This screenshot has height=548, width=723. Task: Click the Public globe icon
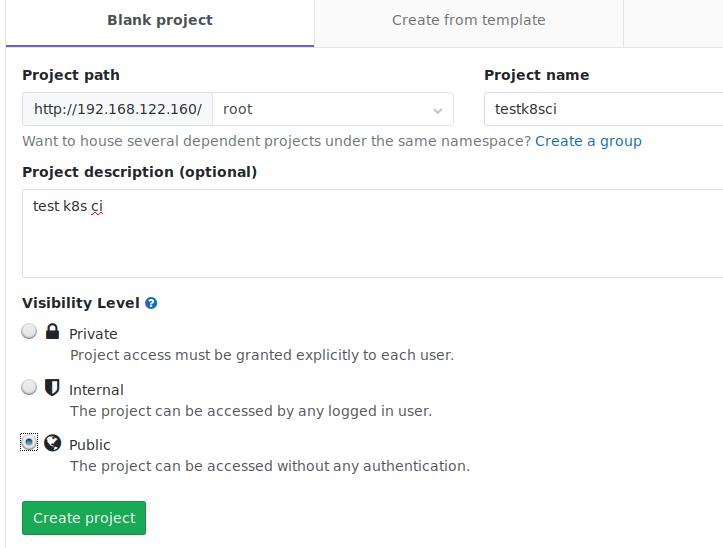pos(53,443)
